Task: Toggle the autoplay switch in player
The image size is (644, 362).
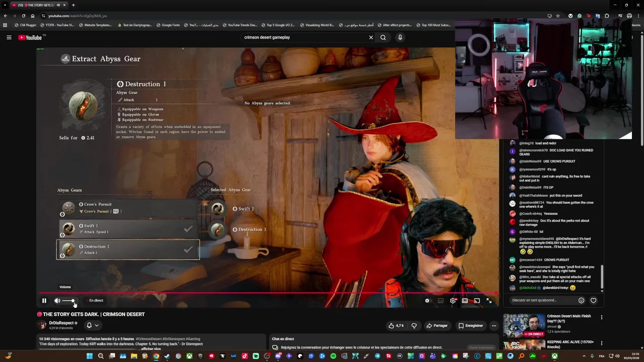Action: coord(427,301)
